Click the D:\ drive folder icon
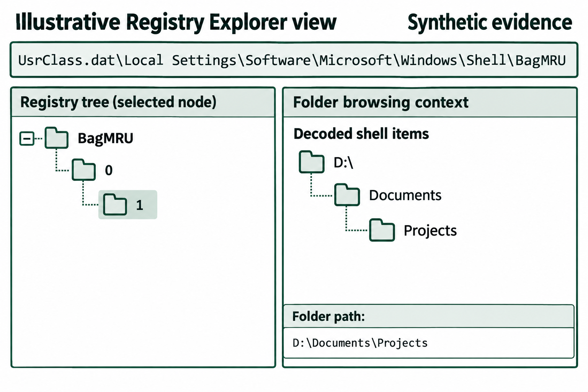 pos(312,162)
